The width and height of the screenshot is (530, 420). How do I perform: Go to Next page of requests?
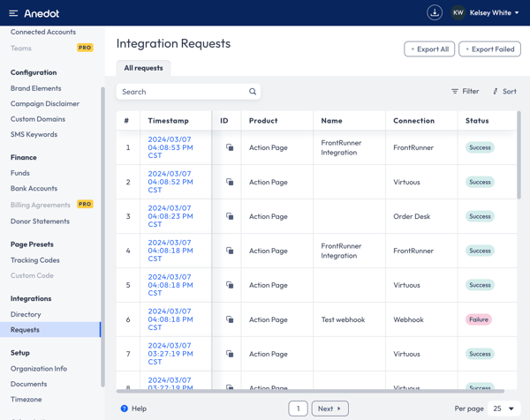329,409
